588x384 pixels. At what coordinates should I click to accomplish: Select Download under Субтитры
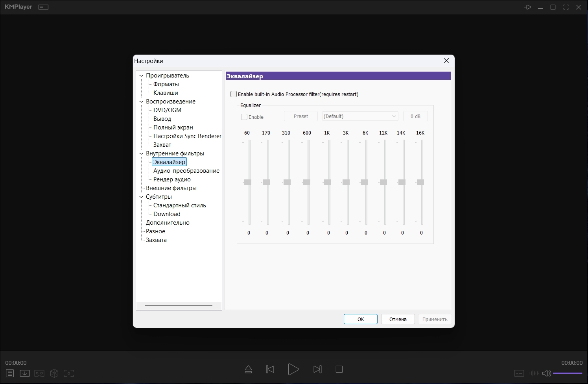point(167,214)
